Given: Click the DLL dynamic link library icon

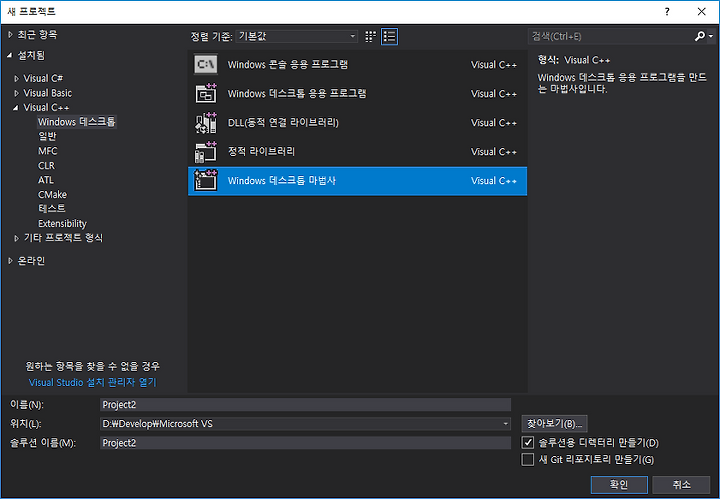Looking at the screenshot, I should pos(205,123).
